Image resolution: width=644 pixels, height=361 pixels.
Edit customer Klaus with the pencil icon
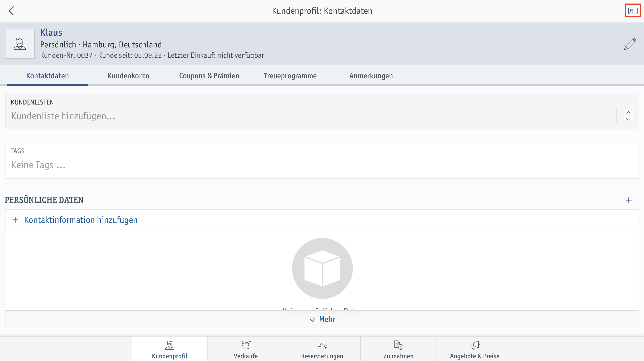click(630, 44)
